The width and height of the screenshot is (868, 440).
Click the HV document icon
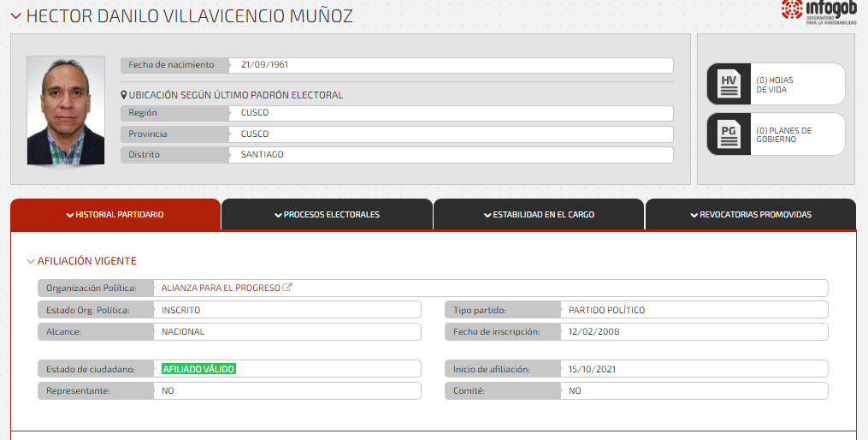pos(729,84)
